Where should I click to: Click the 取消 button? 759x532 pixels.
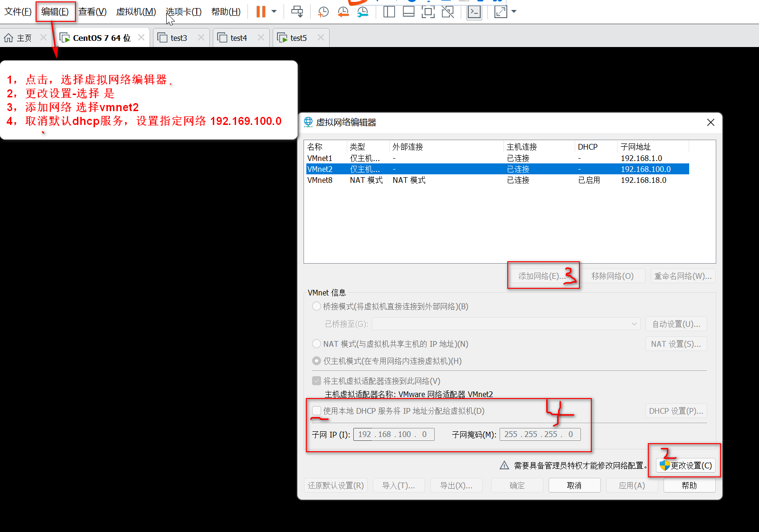(575, 485)
